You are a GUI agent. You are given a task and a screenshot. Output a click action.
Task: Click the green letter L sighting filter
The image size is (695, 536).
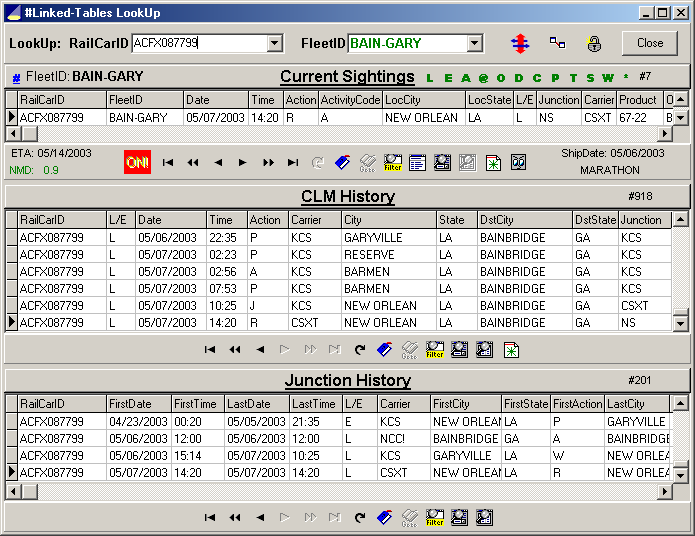tap(430, 78)
